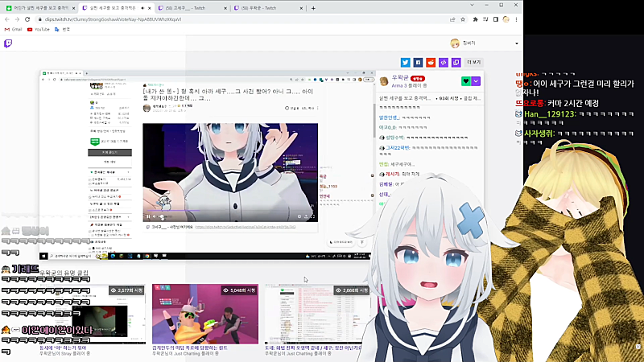644x362 pixels.
Task: Switch to the '(58) 고세구__ - Twitch' tab
Action: (x=190, y=6)
